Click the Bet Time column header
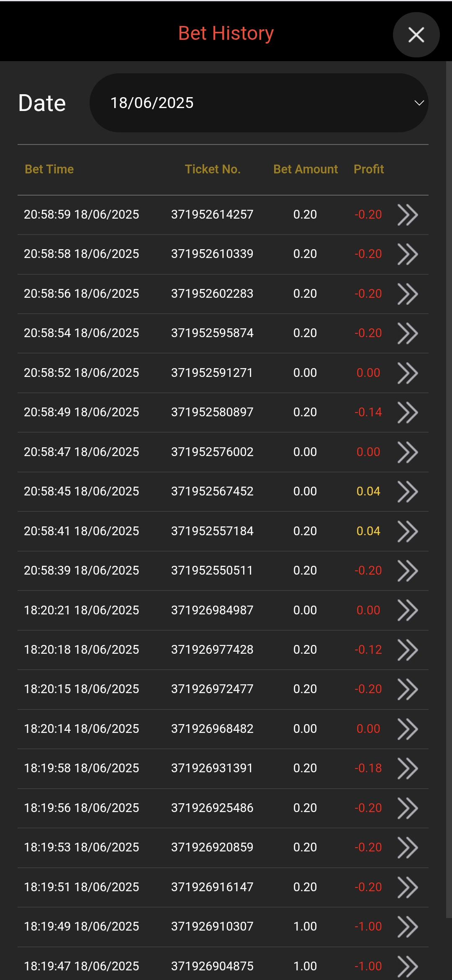452x980 pixels. pos(49,169)
